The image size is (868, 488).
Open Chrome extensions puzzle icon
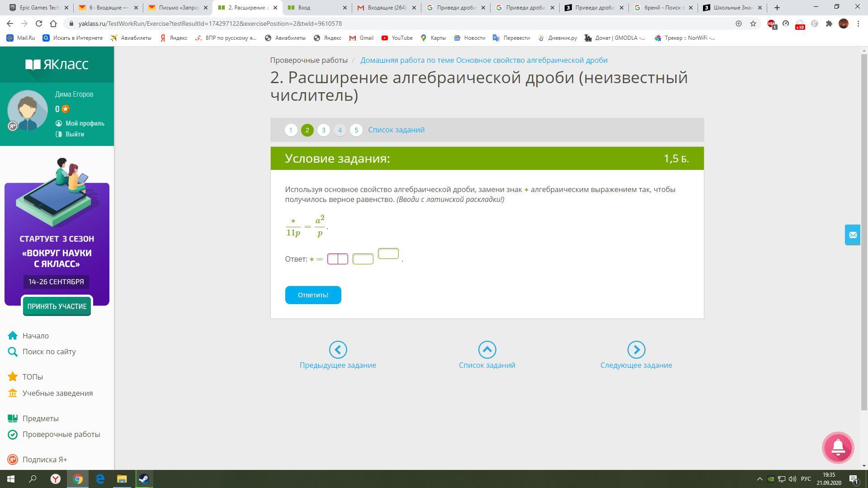(829, 23)
